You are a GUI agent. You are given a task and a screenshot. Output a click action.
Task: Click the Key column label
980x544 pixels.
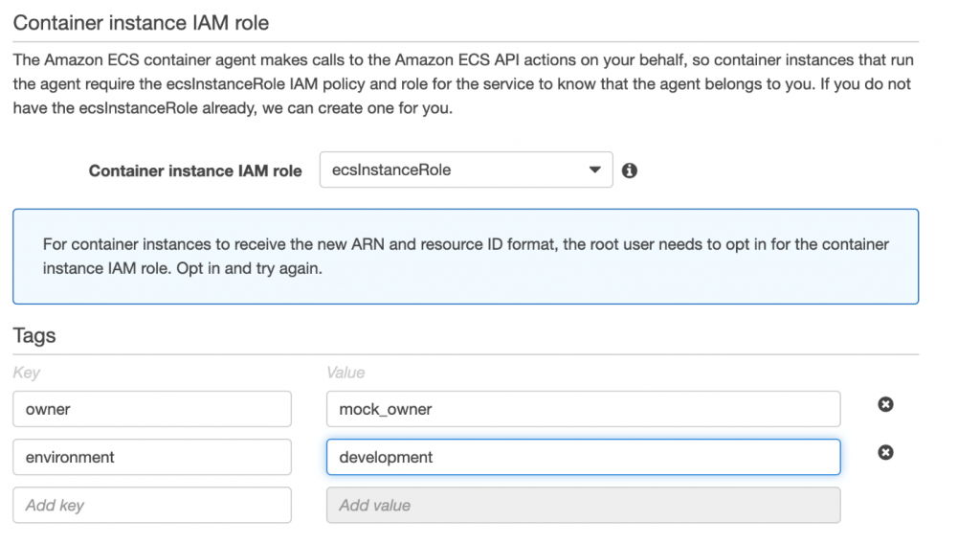click(x=26, y=373)
